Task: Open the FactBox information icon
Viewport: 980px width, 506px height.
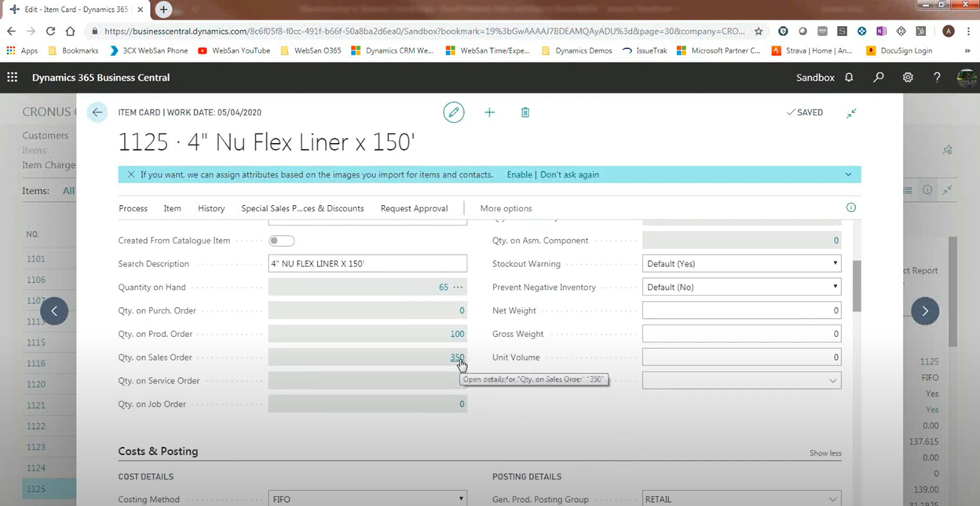Action: [851, 207]
